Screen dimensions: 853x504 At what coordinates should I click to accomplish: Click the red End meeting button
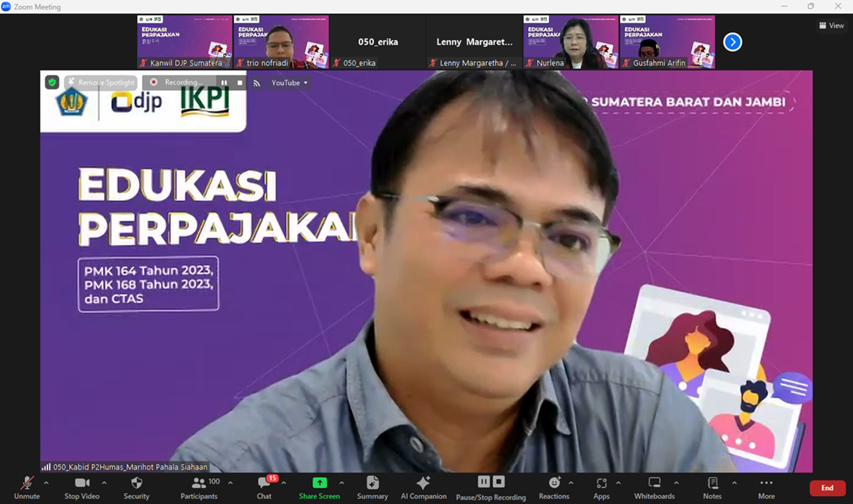827,488
